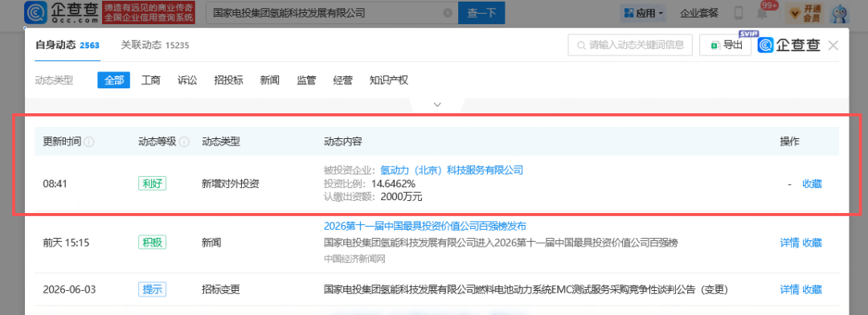Click the 积极 level tag
The width and height of the screenshot is (868, 315).
[152, 243]
